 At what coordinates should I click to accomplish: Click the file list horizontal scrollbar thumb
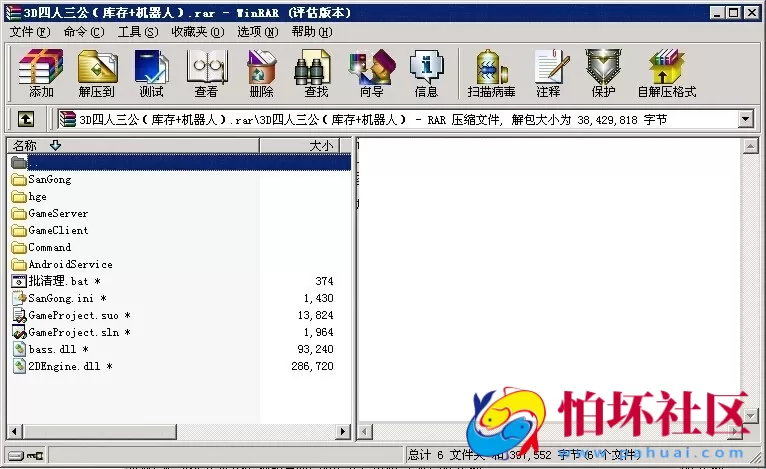point(100,431)
